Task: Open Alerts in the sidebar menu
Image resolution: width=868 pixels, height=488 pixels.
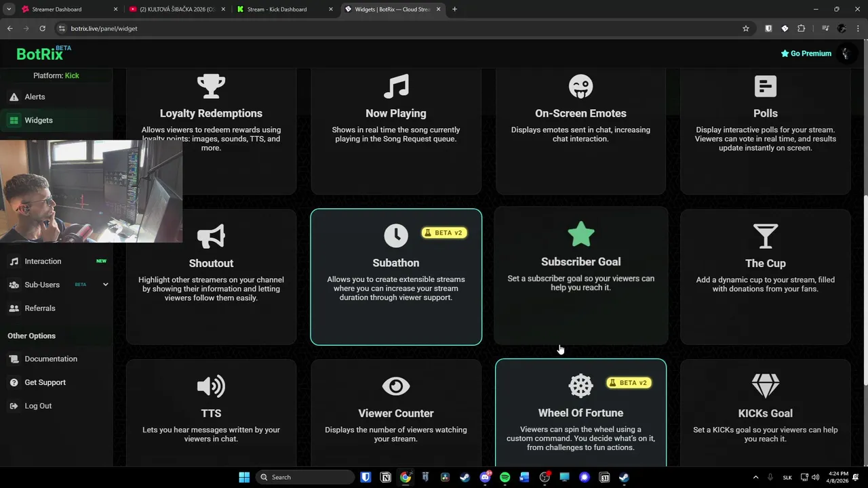Action: 35,97
